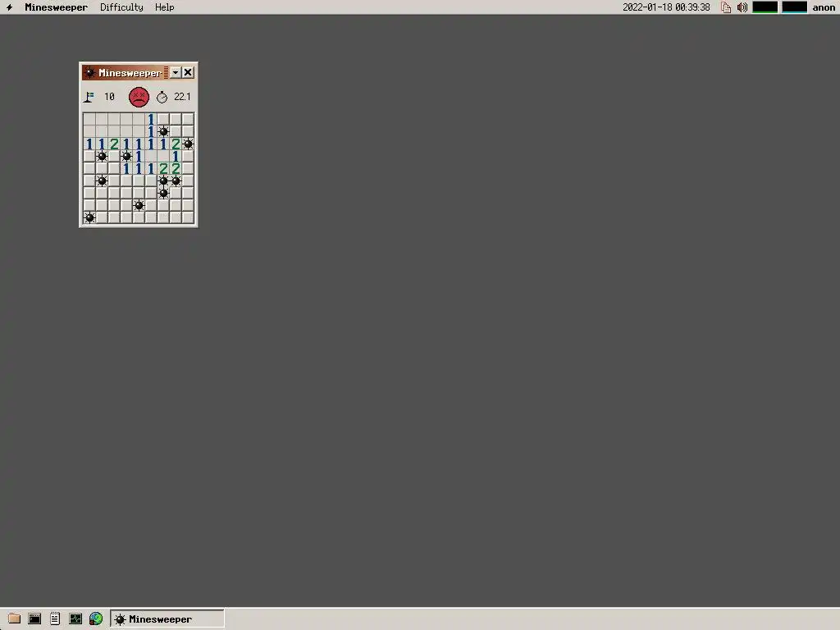Open the lightning-bolt system menu

(9, 7)
